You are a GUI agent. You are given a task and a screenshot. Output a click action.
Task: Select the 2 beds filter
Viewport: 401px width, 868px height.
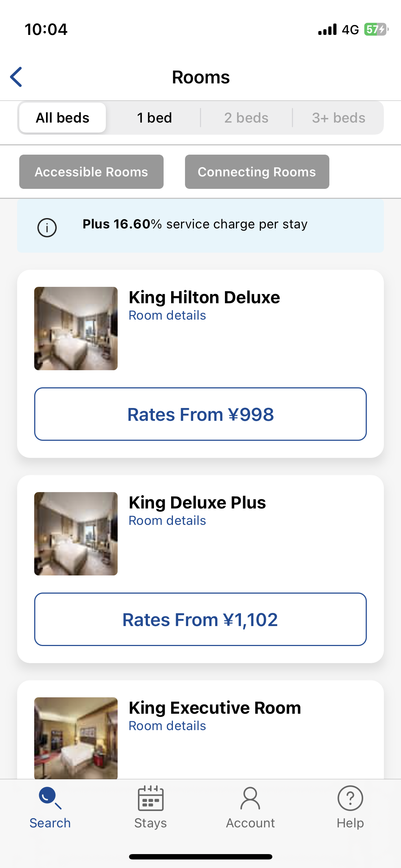(246, 118)
